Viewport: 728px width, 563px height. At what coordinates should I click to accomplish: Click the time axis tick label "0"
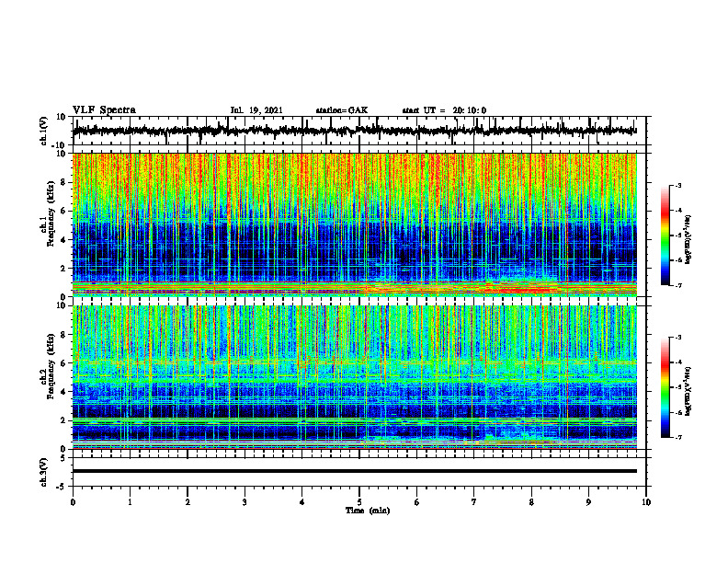[73, 502]
